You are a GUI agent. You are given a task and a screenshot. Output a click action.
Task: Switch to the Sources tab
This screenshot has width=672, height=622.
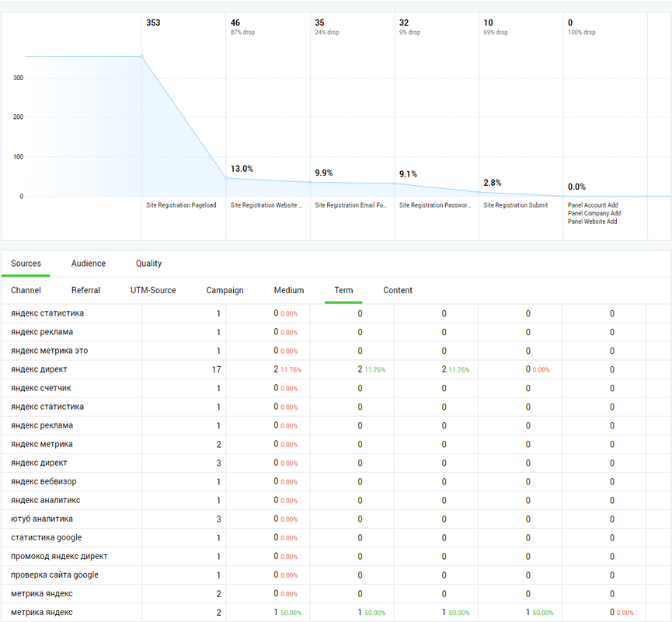26,264
